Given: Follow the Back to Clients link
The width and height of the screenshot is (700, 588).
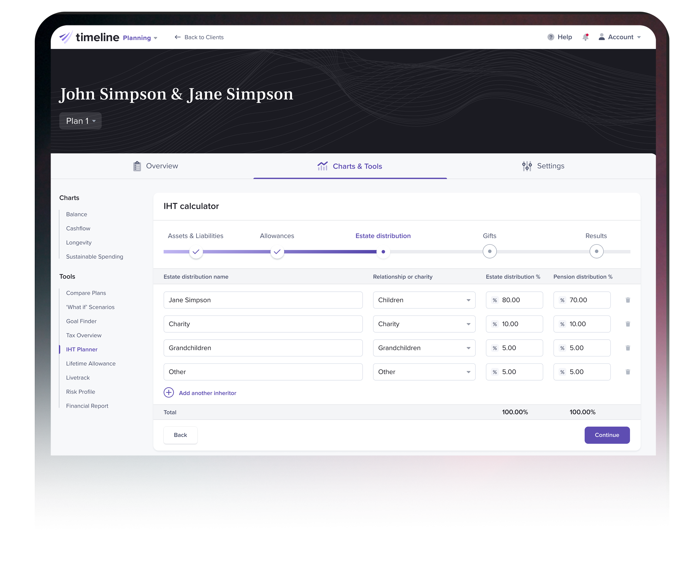Looking at the screenshot, I should 199,37.
